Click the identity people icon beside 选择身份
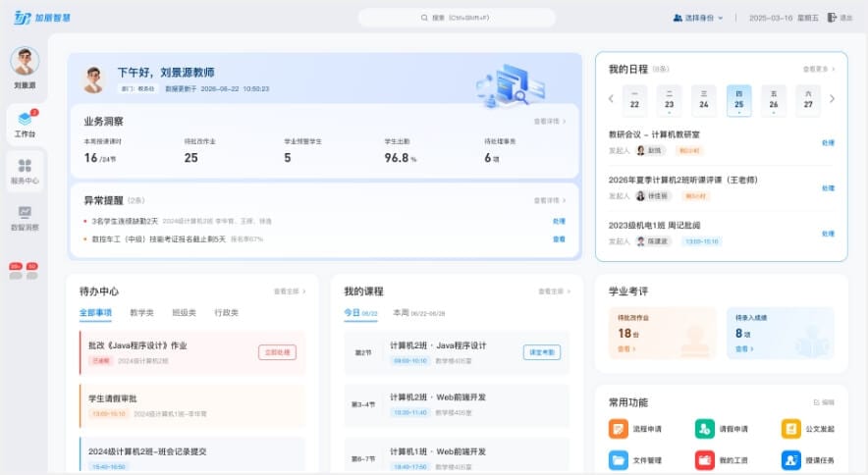Screen dimensions: 868x475 678,18
